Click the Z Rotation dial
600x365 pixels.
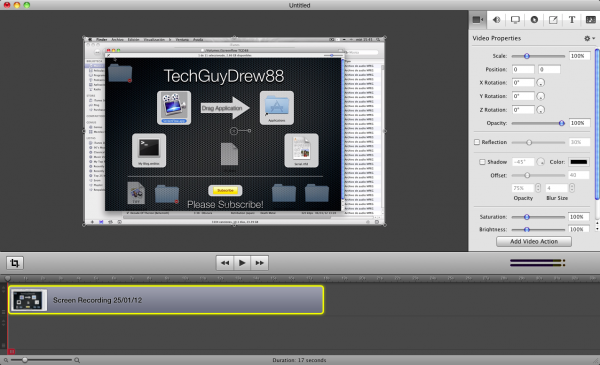click(x=540, y=110)
